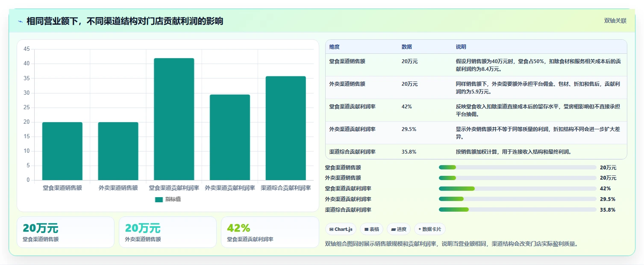The image size is (644, 265).
Task: Click the 数据卡片 pill tag
Action: coord(430,229)
